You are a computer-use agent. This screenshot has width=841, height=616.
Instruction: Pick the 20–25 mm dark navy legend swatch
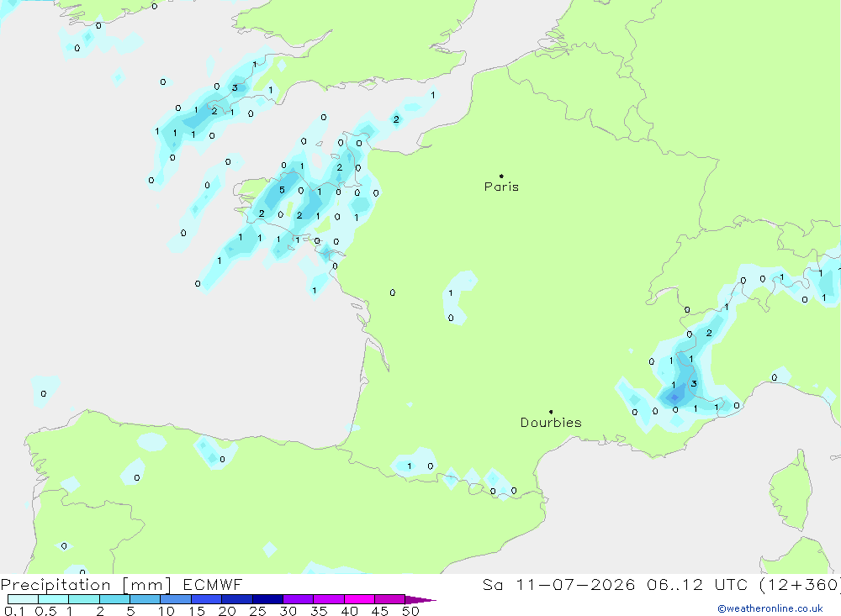click(x=237, y=599)
